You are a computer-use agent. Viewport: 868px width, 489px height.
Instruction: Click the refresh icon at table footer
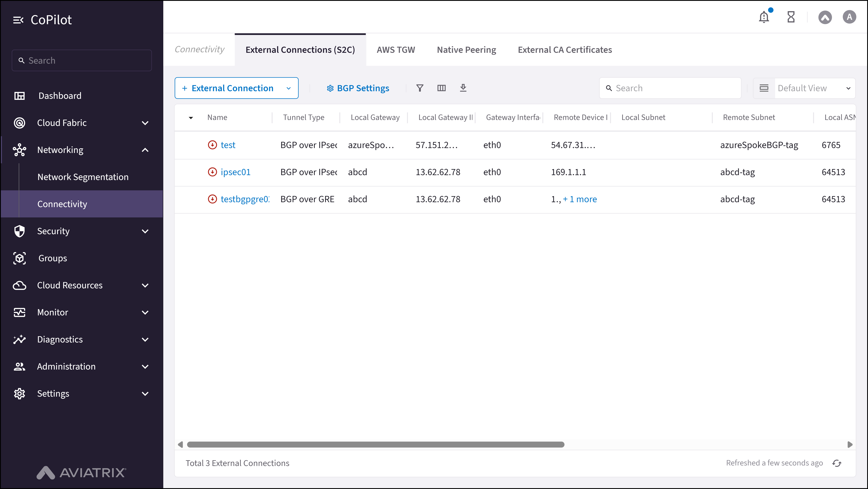point(837,463)
